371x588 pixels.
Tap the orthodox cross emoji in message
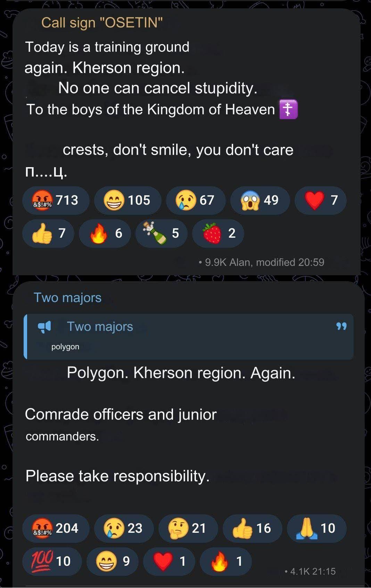[x=288, y=109]
